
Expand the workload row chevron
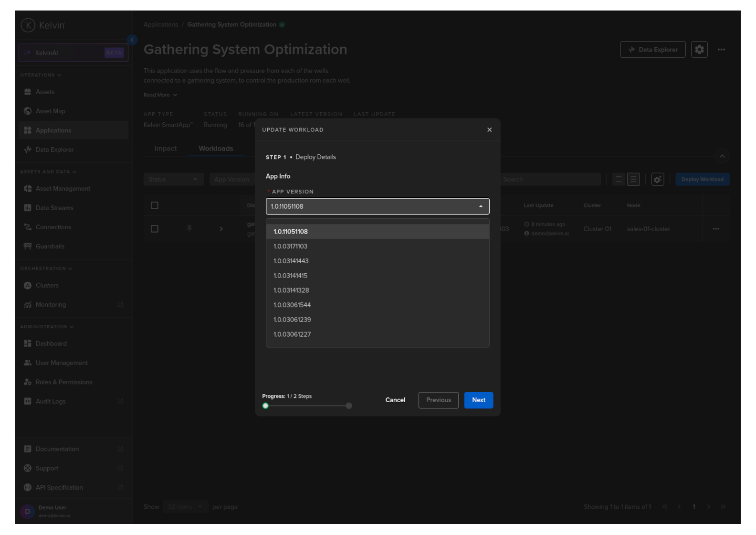221,229
